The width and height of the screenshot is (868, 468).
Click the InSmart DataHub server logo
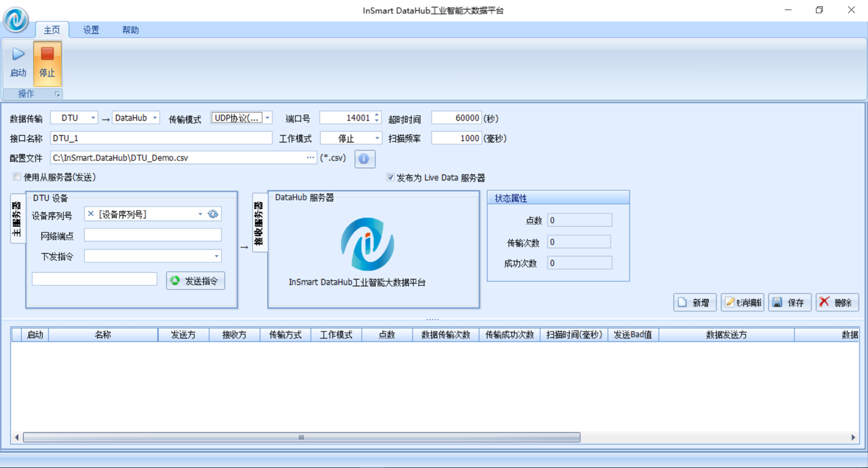click(367, 244)
